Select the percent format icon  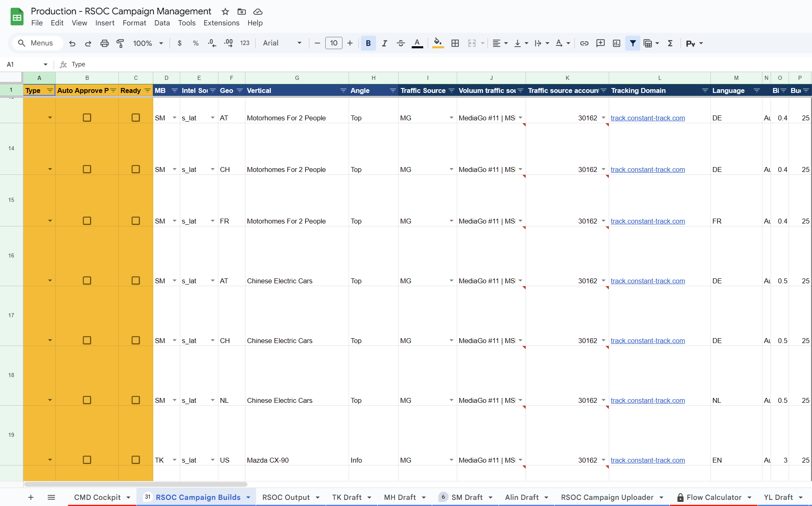pos(195,43)
